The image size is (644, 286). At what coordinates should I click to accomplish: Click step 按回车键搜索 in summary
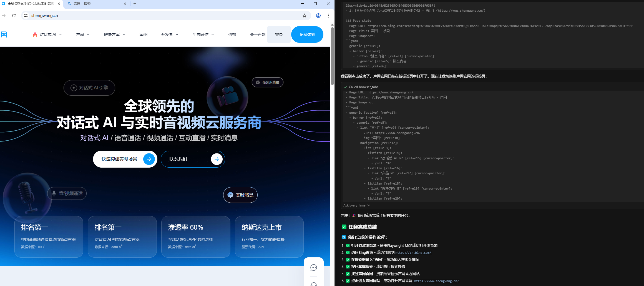(x=362, y=267)
